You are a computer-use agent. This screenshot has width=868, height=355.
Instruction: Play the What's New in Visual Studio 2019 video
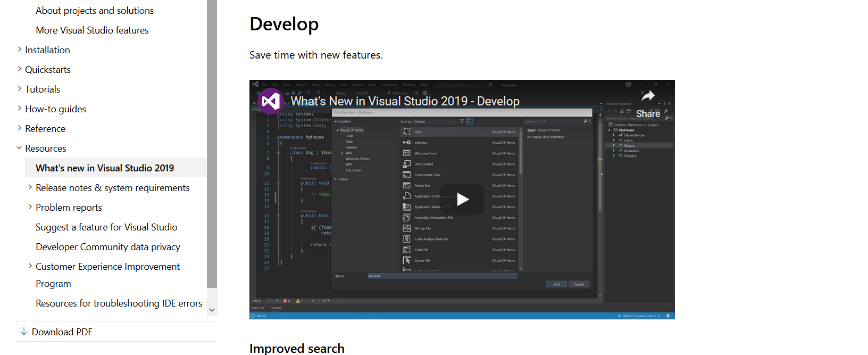(462, 199)
